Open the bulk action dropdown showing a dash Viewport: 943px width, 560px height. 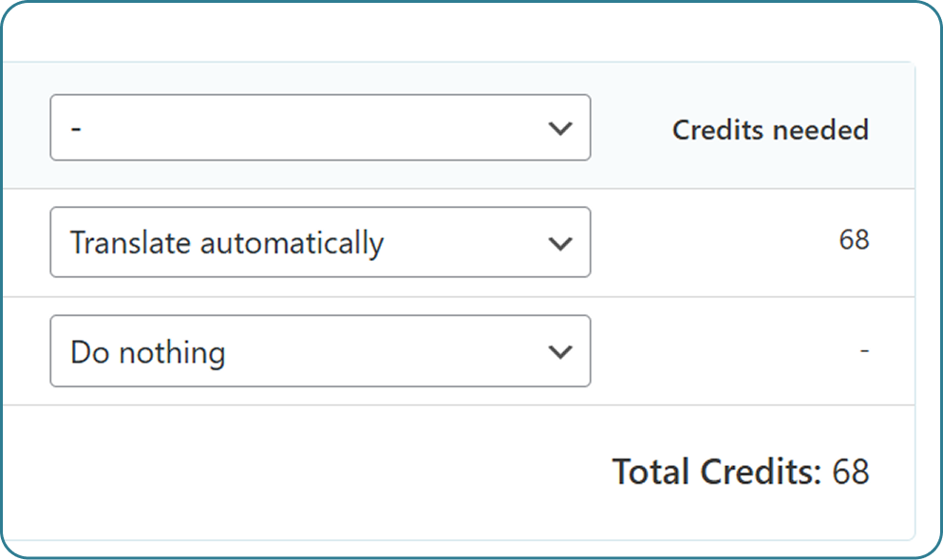click(x=320, y=127)
